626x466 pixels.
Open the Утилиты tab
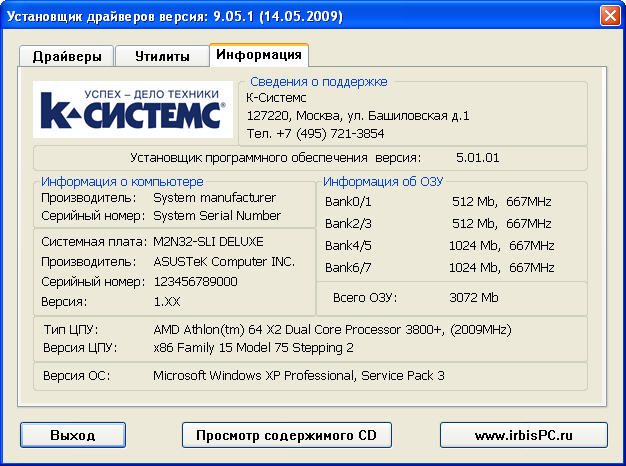(x=160, y=56)
